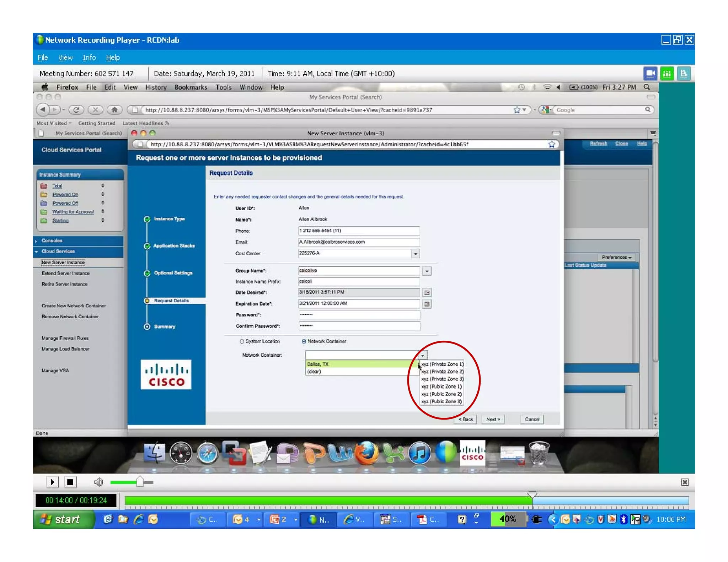Click the Back button in wizard

tap(466, 419)
